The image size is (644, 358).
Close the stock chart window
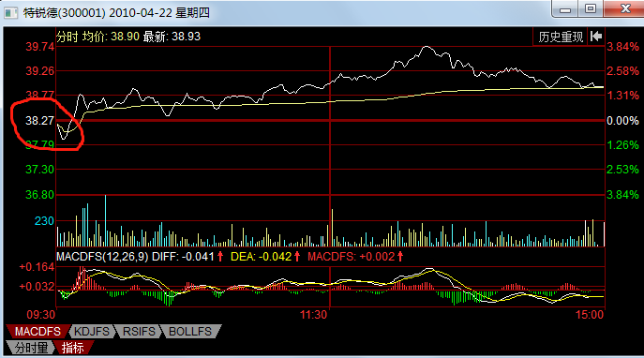pyautogui.click(x=625, y=9)
